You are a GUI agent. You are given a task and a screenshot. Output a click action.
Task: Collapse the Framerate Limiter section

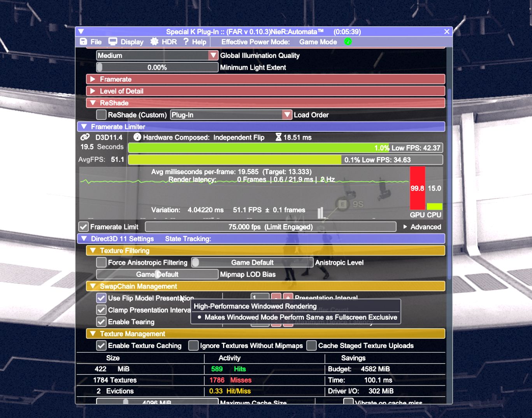tap(261, 127)
